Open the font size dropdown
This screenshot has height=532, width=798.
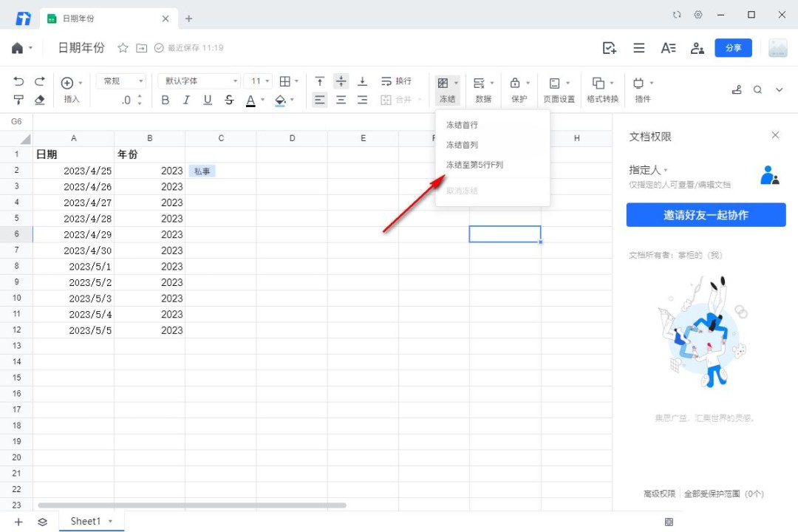tap(260, 81)
